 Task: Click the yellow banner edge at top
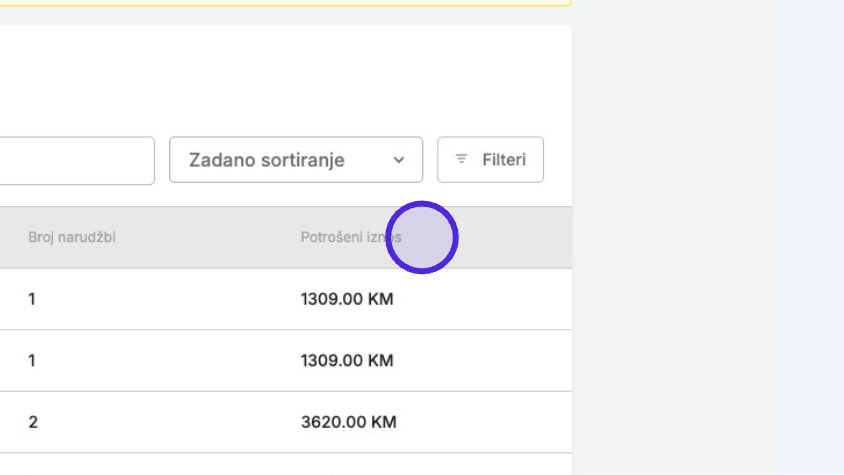[286, 3]
